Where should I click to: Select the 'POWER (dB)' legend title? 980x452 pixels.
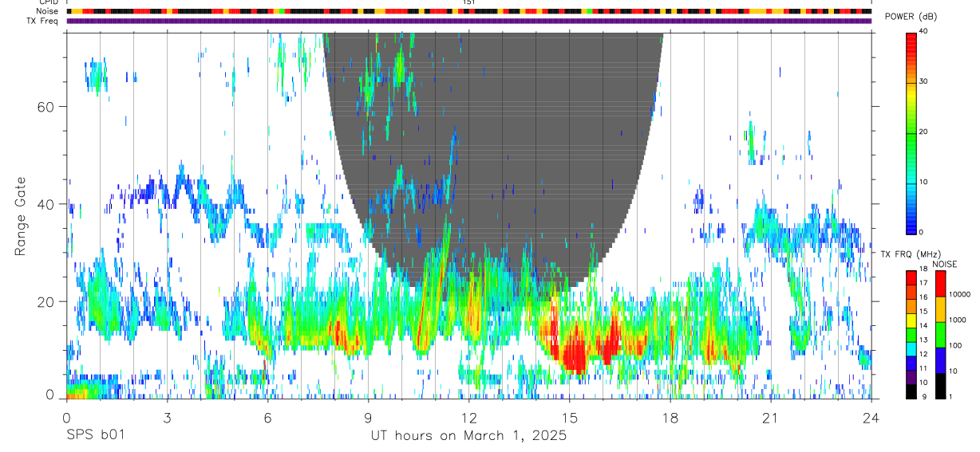pyautogui.click(x=911, y=17)
